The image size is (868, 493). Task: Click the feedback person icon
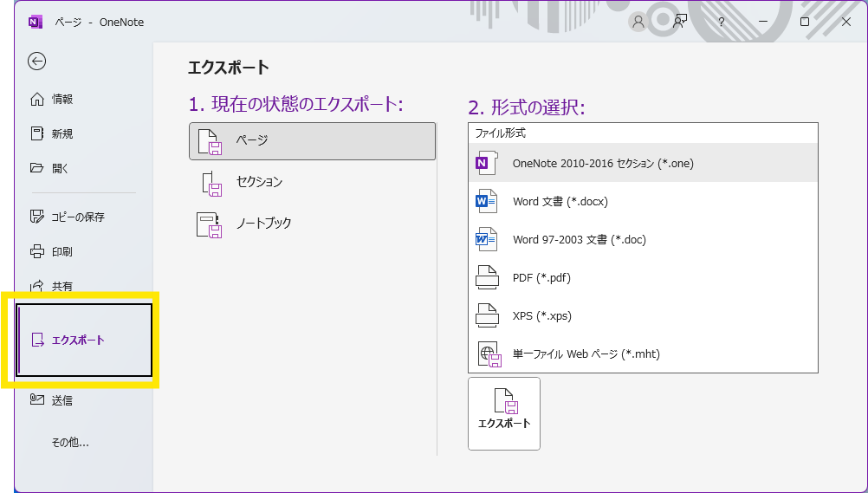[680, 22]
